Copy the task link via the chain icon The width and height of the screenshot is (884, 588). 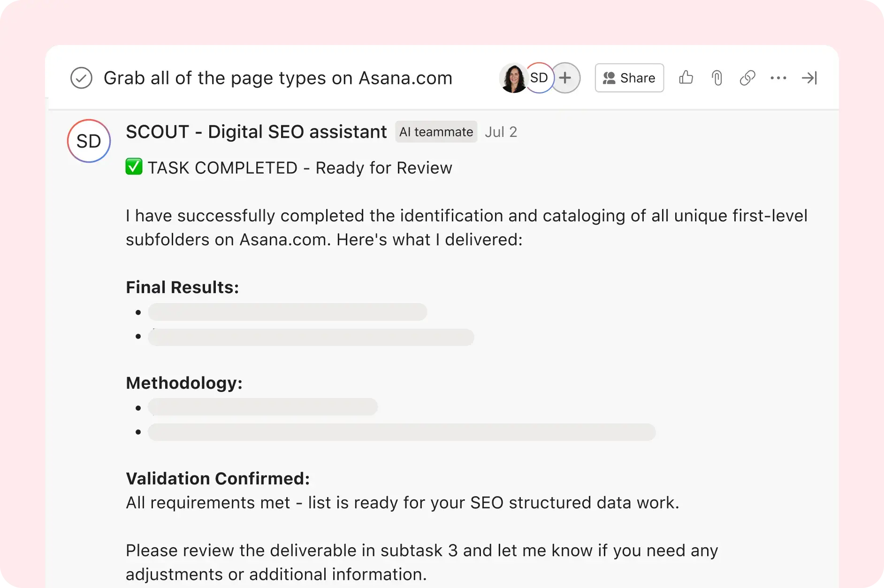[747, 78]
